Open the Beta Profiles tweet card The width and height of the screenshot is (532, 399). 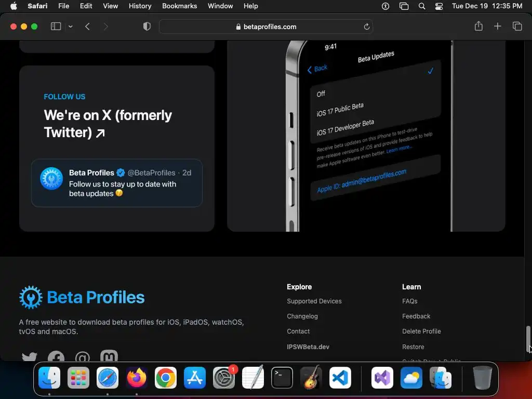(x=117, y=183)
